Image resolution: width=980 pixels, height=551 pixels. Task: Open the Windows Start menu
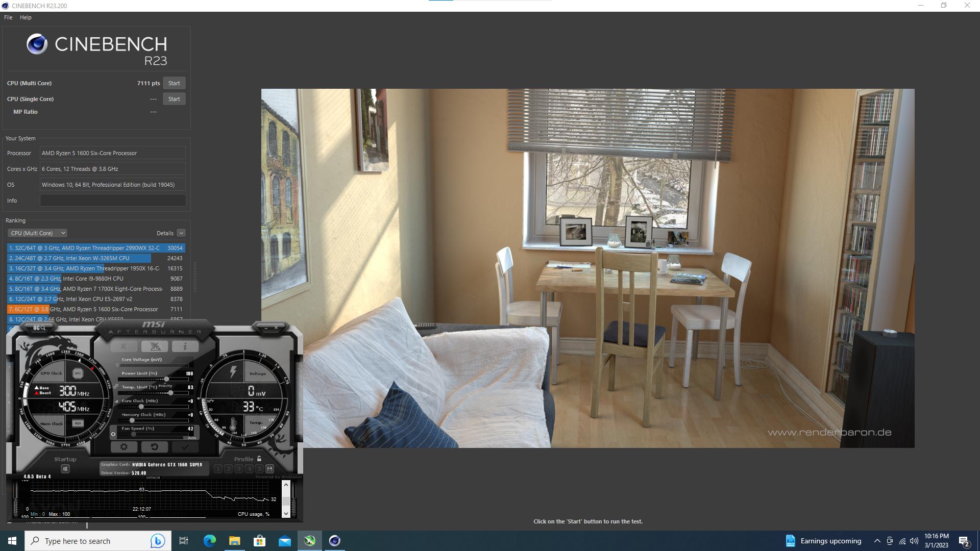[12, 541]
